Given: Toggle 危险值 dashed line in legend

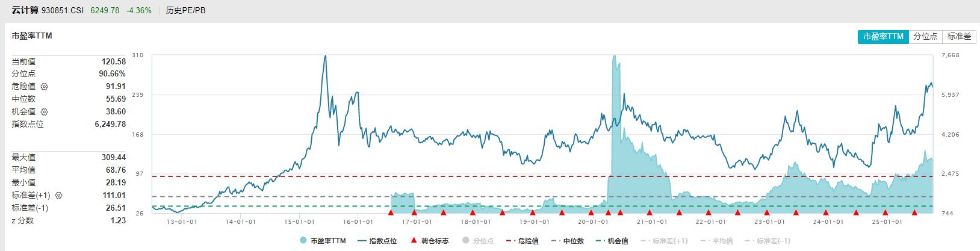Looking at the screenshot, I should 523,241.
